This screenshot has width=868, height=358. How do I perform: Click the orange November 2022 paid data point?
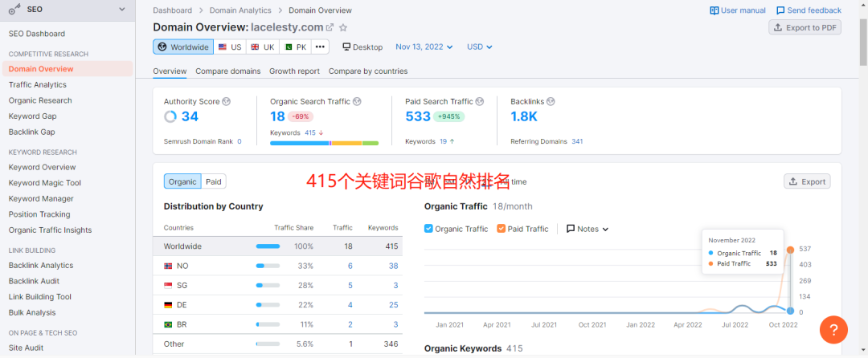[x=790, y=250]
